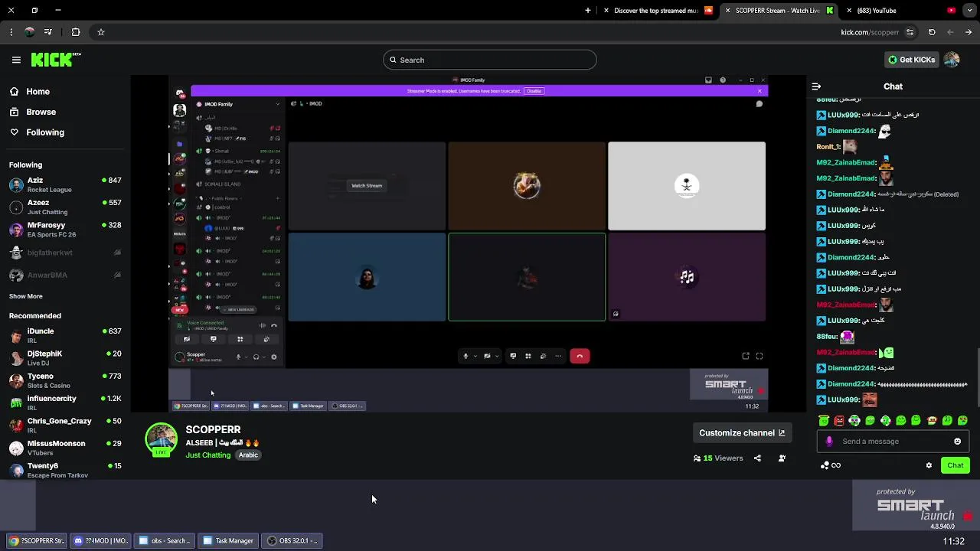Close the YouTube browser tab
This screenshot has width=980, height=551.
[x=850, y=11]
